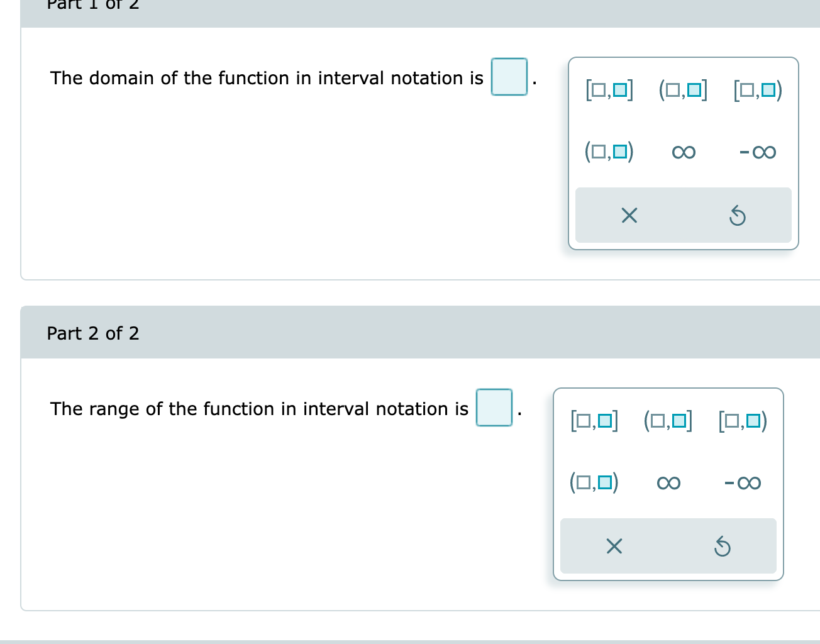Undo the last range entry

723,547
